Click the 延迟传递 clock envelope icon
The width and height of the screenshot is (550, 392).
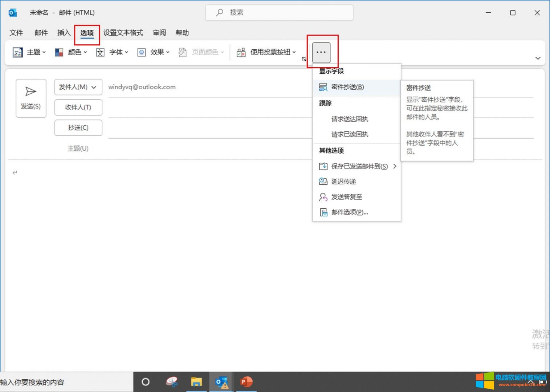point(323,181)
